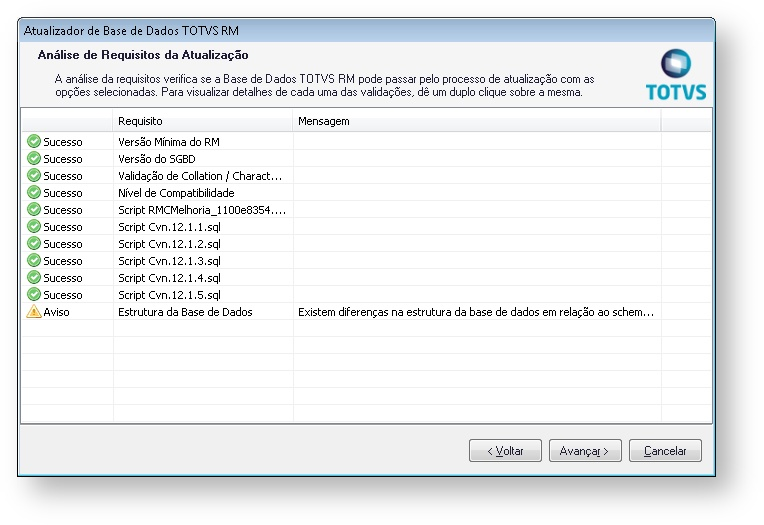The height and width of the screenshot is (525, 764).
Task: Select the Nível de Compatibilidade requirement
Action: coord(176,193)
